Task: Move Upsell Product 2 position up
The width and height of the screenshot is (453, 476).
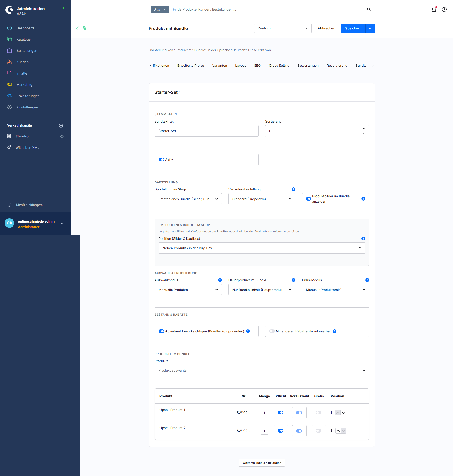Action: click(x=338, y=431)
